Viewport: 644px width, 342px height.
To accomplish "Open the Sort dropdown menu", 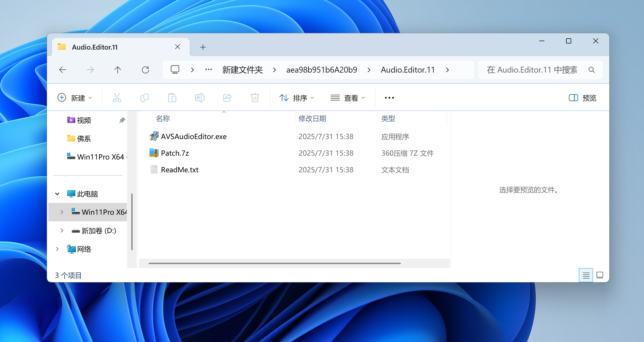I will tap(296, 98).
